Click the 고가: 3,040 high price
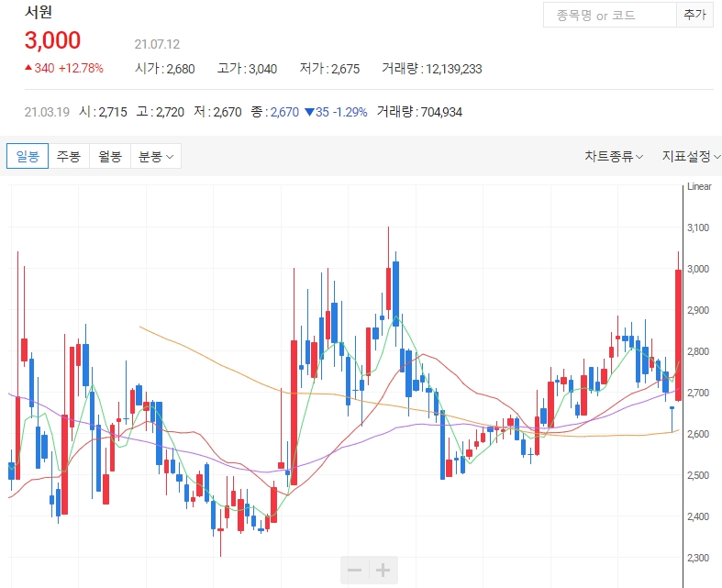The image size is (722, 588). tap(248, 69)
